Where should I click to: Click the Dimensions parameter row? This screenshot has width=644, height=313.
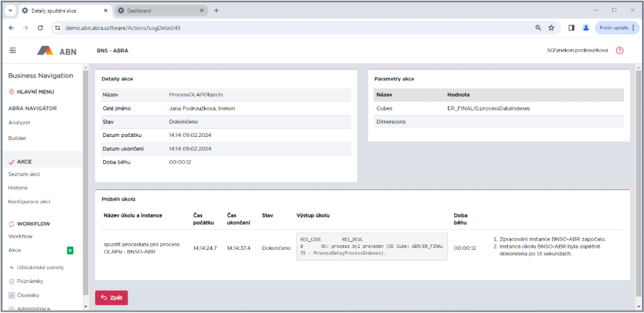click(x=498, y=122)
